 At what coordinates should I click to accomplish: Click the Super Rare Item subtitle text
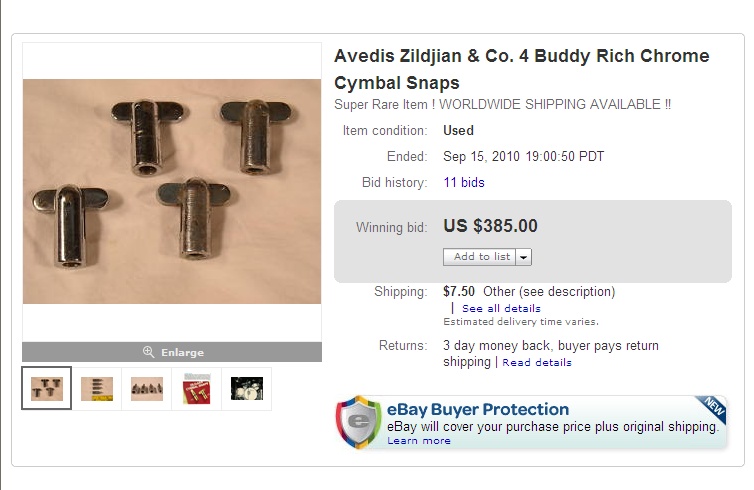coord(502,104)
